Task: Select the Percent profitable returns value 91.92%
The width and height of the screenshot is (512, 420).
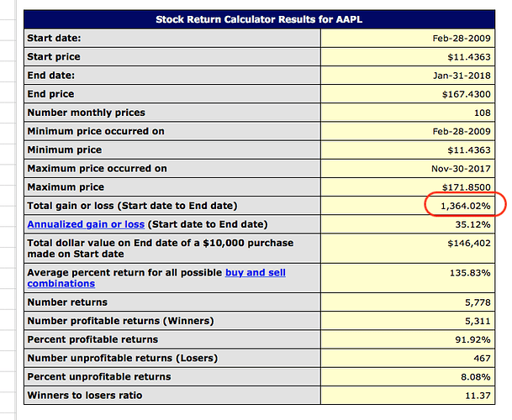Action: pos(472,339)
